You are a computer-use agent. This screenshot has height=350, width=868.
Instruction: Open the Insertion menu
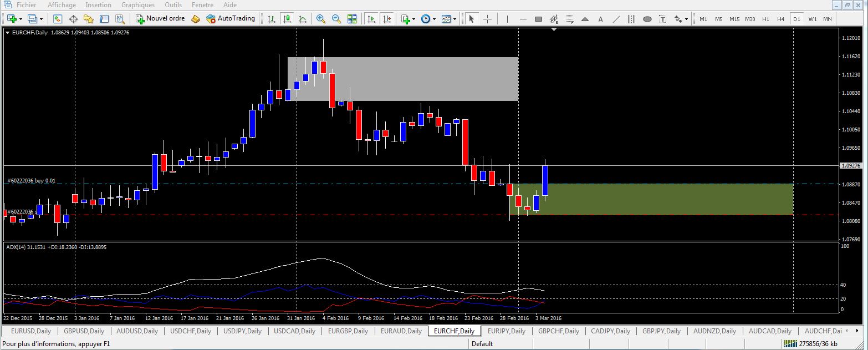pyautogui.click(x=98, y=5)
